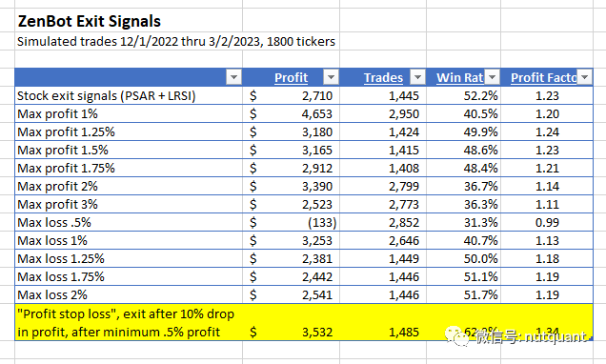The height and width of the screenshot is (364, 606).
Task: Open the Profit column filter dropdown
Action: pos(331,77)
